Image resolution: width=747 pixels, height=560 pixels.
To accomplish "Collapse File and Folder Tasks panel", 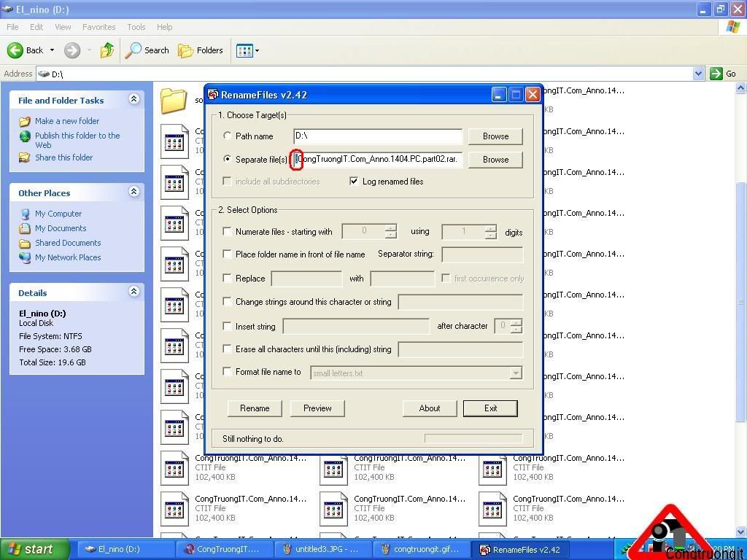I will click(133, 100).
